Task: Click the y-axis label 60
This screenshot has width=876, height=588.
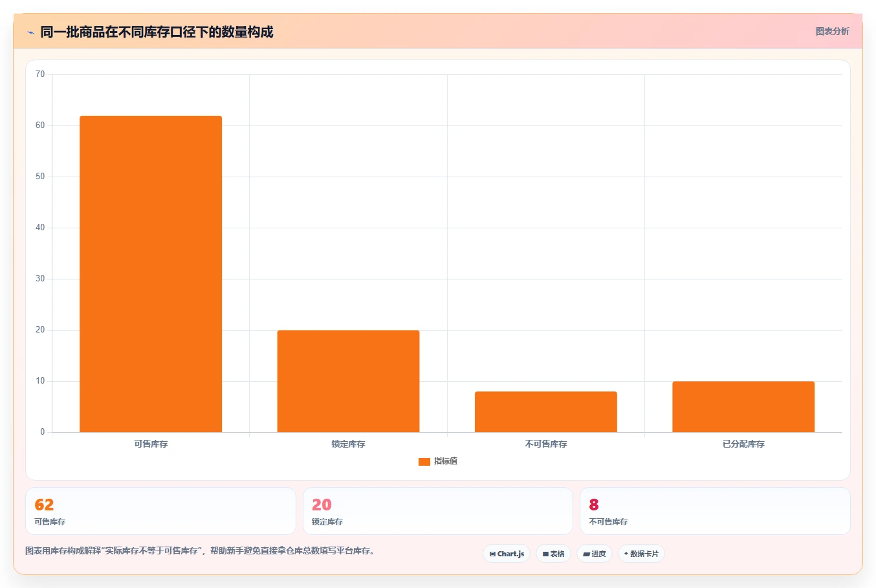Action: pos(40,125)
